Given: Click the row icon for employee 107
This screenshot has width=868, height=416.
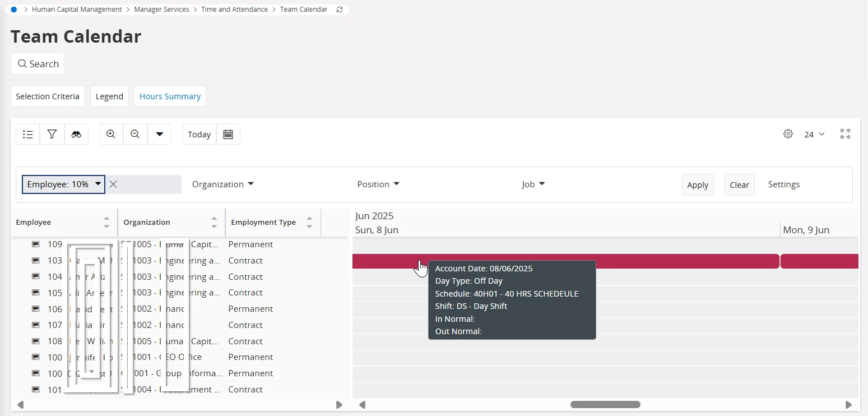Looking at the screenshot, I should (x=36, y=325).
